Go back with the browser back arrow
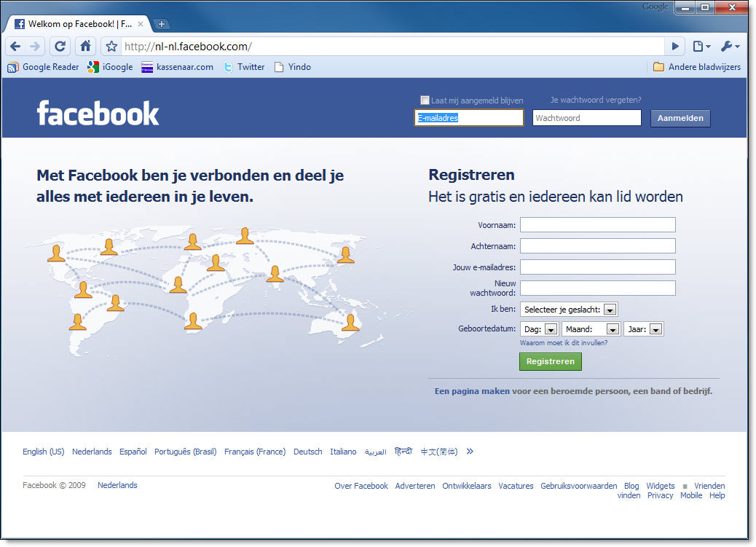 (x=15, y=47)
